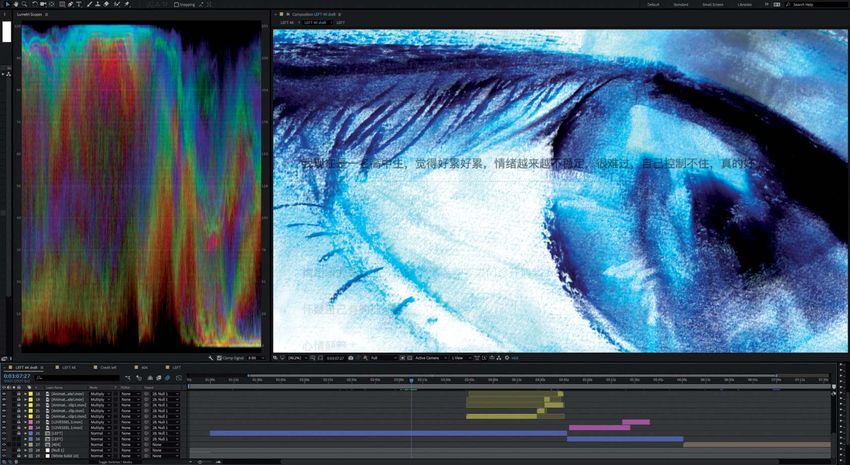Click the Toggle Switches / Modes button
Viewport: 850px width, 465px height.
[115, 462]
